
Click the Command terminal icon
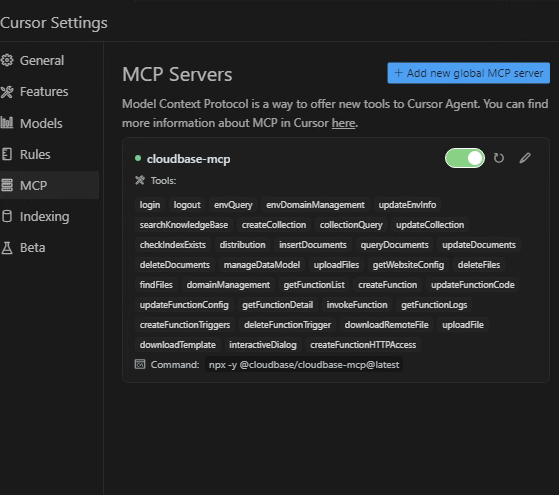click(140, 364)
